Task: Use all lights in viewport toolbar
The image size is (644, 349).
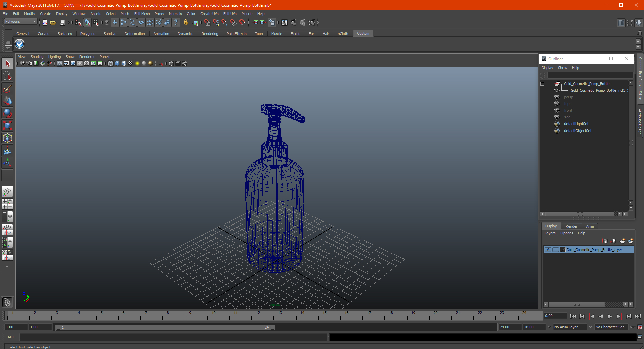Action: click(137, 63)
